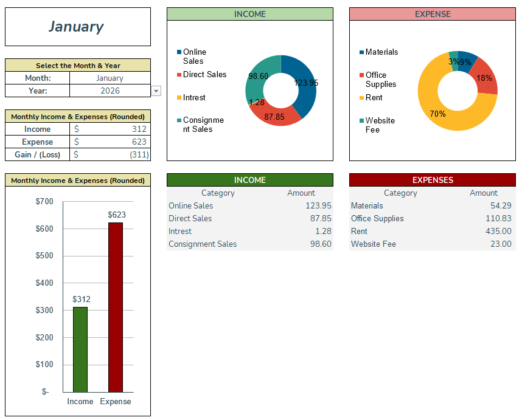Click the Gain / (Loss) value cell
The width and height of the screenshot is (522, 420).
(x=110, y=154)
